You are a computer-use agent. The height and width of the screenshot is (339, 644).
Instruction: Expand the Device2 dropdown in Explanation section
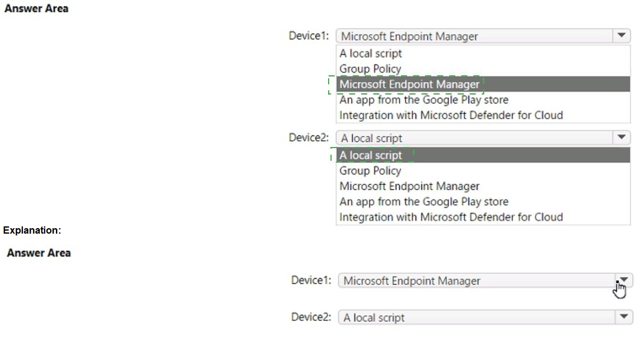pos(624,317)
